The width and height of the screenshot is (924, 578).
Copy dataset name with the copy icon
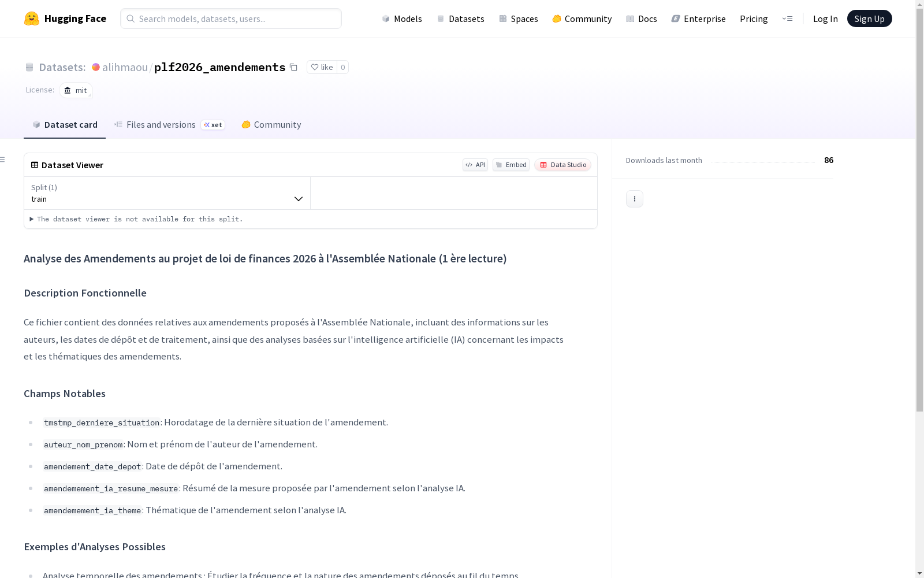293,67
